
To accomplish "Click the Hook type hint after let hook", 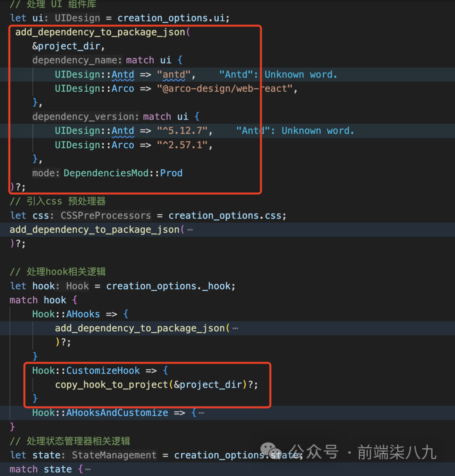I will pyautogui.click(x=78, y=286).
